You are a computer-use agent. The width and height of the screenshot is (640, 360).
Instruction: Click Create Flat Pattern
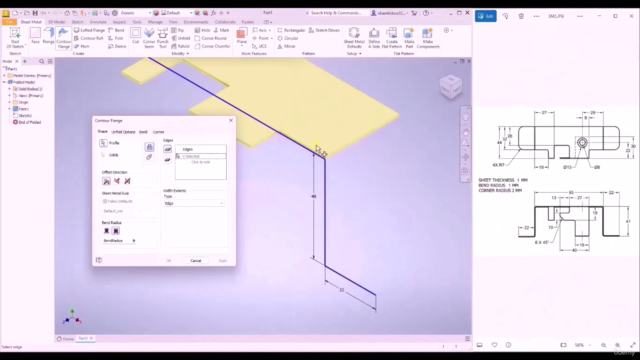pos(391,38)
